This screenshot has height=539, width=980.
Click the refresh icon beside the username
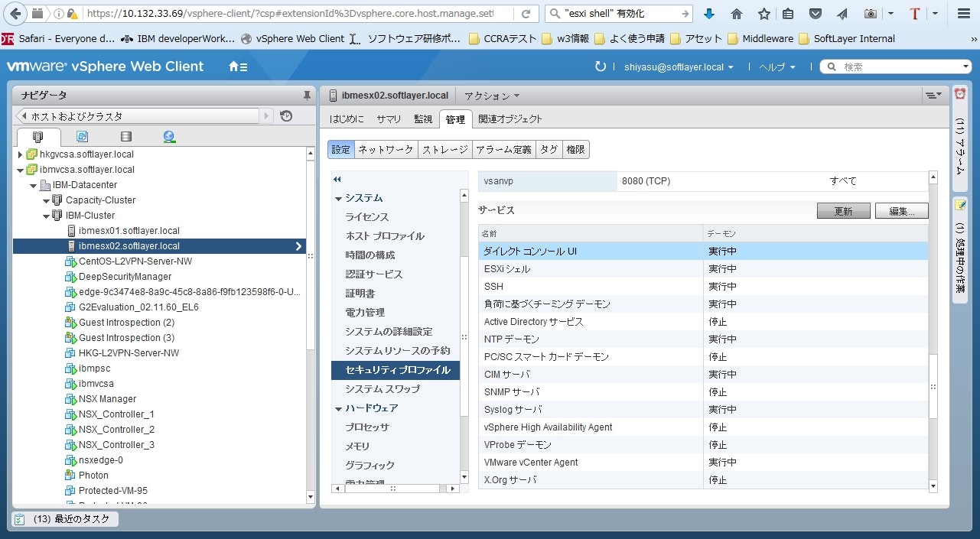click(601, 67)
